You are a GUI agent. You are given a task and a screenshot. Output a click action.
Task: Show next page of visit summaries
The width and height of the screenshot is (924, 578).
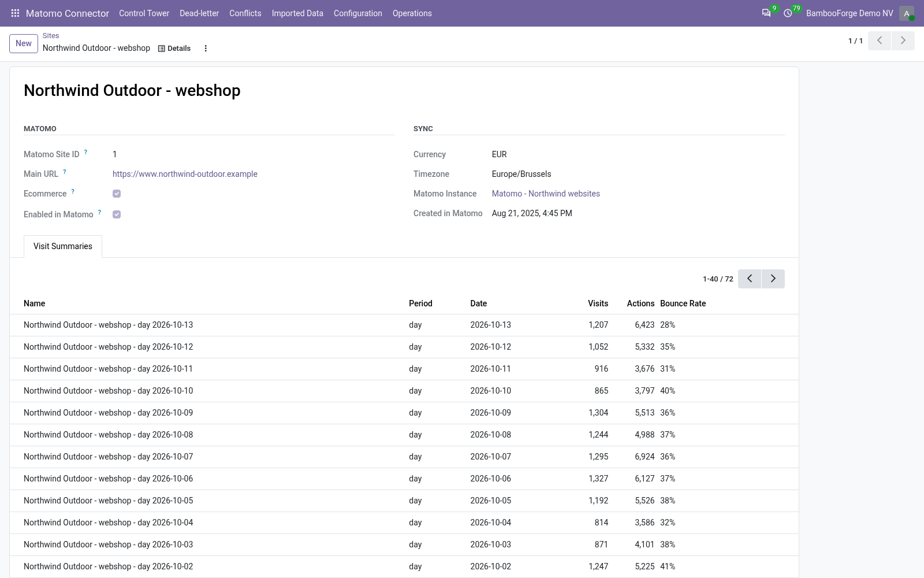(x=773, y=279)
